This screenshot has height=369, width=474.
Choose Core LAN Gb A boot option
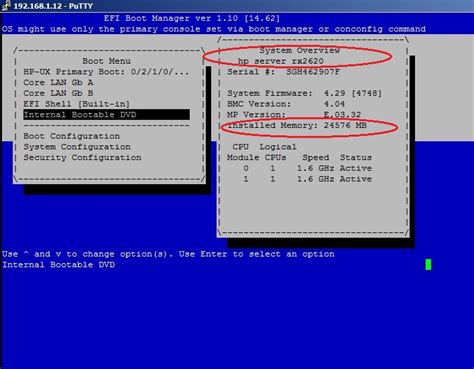point(58,83)
